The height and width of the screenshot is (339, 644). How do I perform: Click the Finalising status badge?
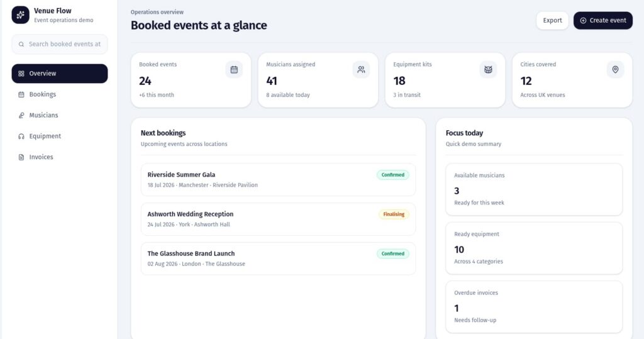coord(394,214)
